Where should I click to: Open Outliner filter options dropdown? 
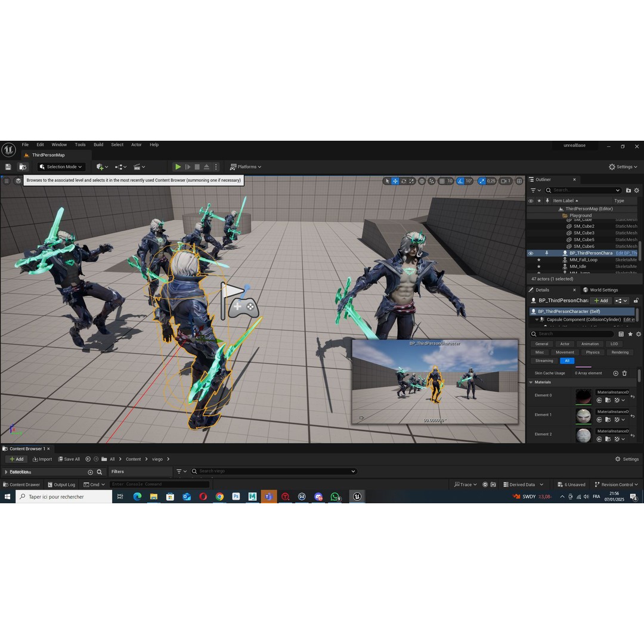535,190
